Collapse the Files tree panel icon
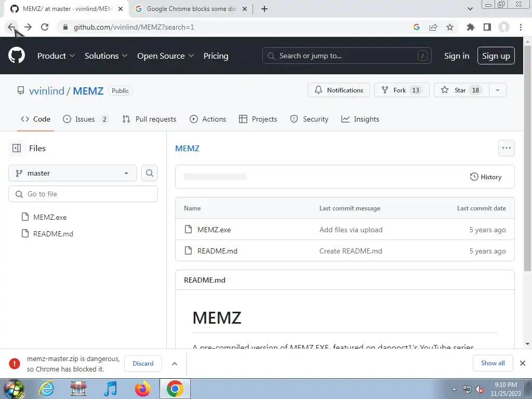 [16, 148]
